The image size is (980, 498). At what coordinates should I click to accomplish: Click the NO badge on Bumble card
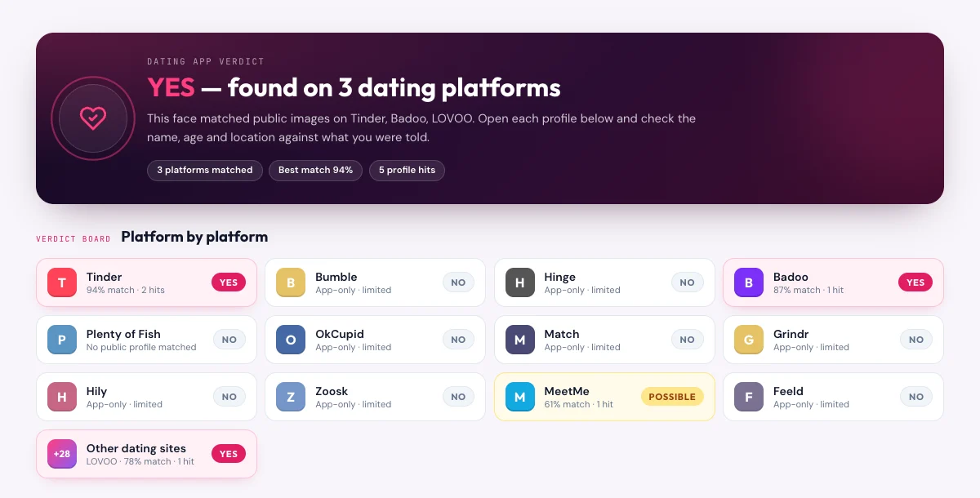(x=458, y=282)
